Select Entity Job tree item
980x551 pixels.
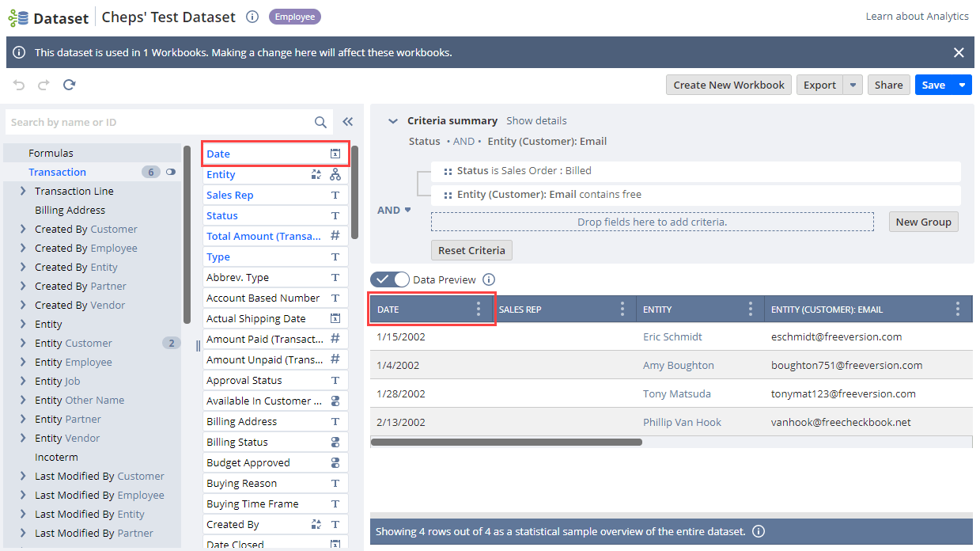58,381
